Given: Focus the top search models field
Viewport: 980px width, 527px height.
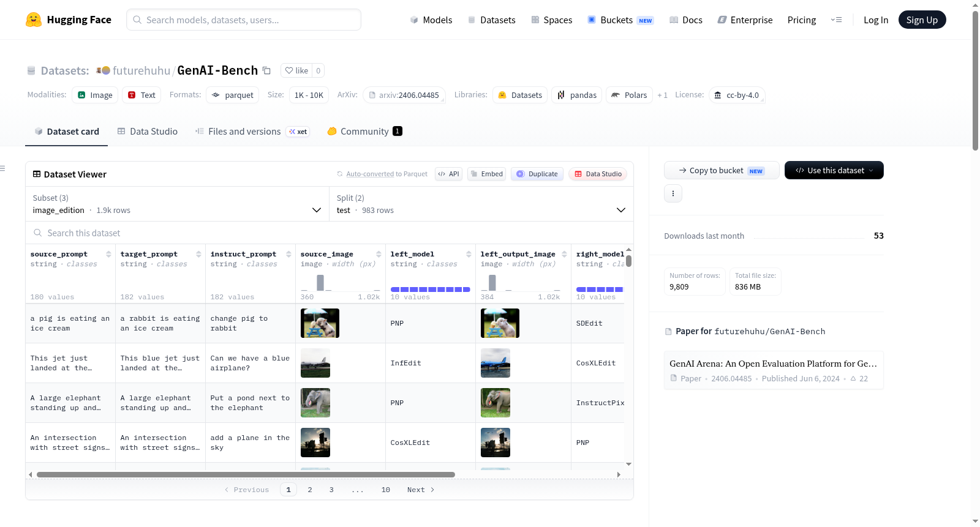Looking at the screenshot, I should (244, 20).
